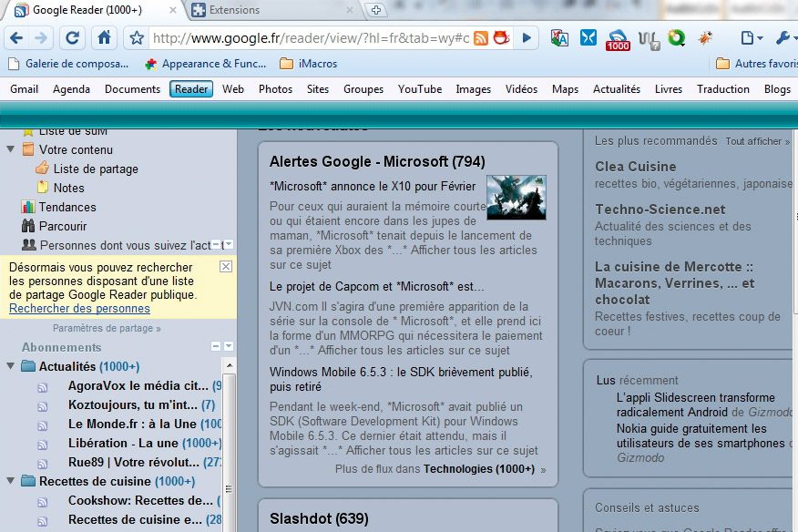798x532 pixels.
Task: Open Maps from the Google bar
Action: click(565, 89)
